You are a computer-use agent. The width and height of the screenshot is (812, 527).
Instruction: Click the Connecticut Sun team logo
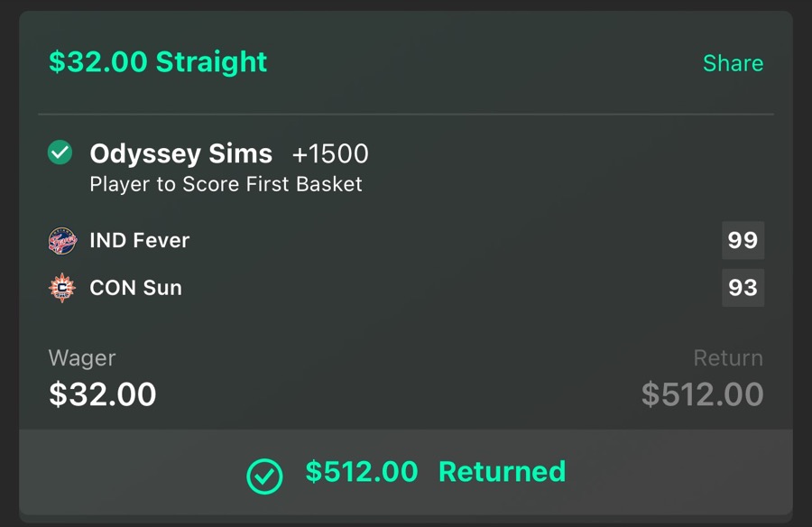pos(62,287)
